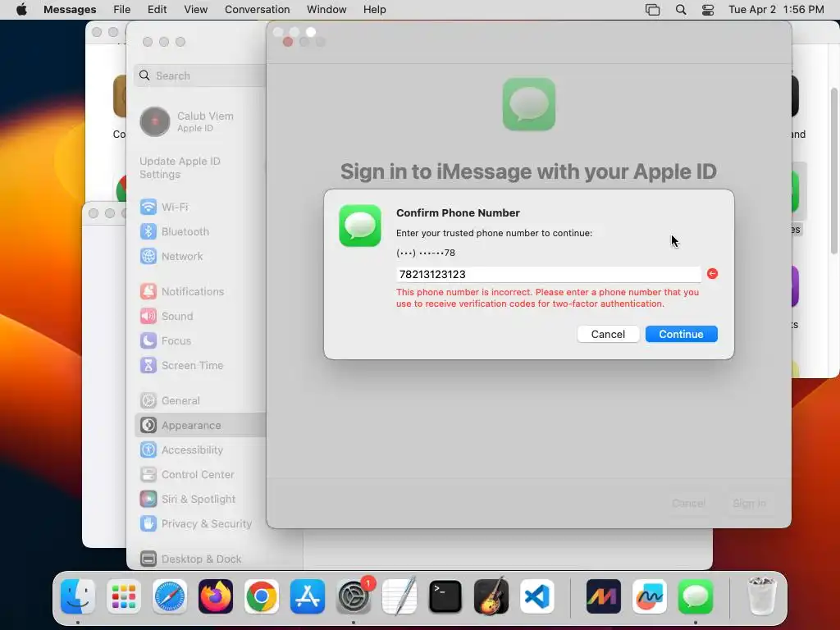Open the Edit menu
The width and height of the screenshot is (840, 630).
tap(157, 10)
